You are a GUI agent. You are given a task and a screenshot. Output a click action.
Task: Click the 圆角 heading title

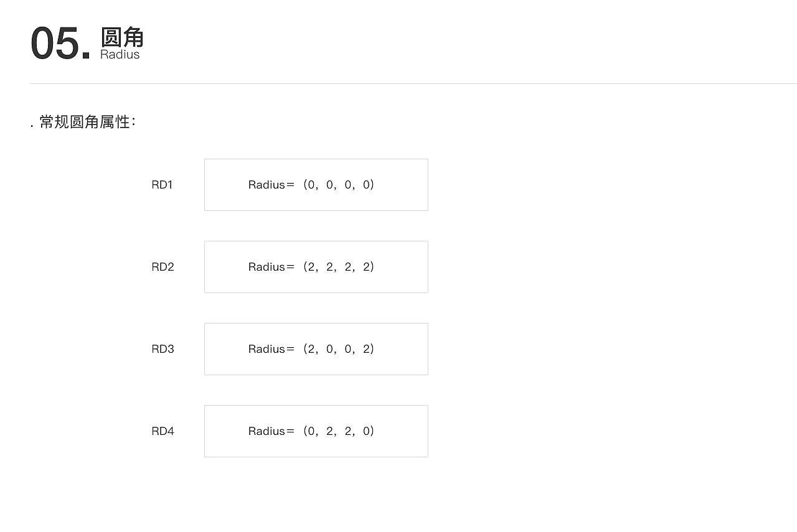click(x=122, y=37)
